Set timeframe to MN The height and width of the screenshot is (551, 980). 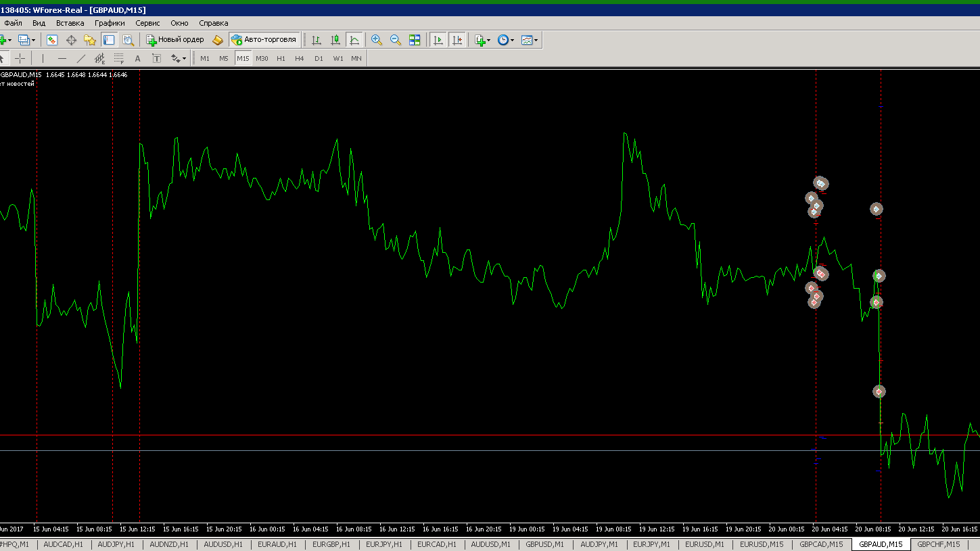click(x=356, y=58)
